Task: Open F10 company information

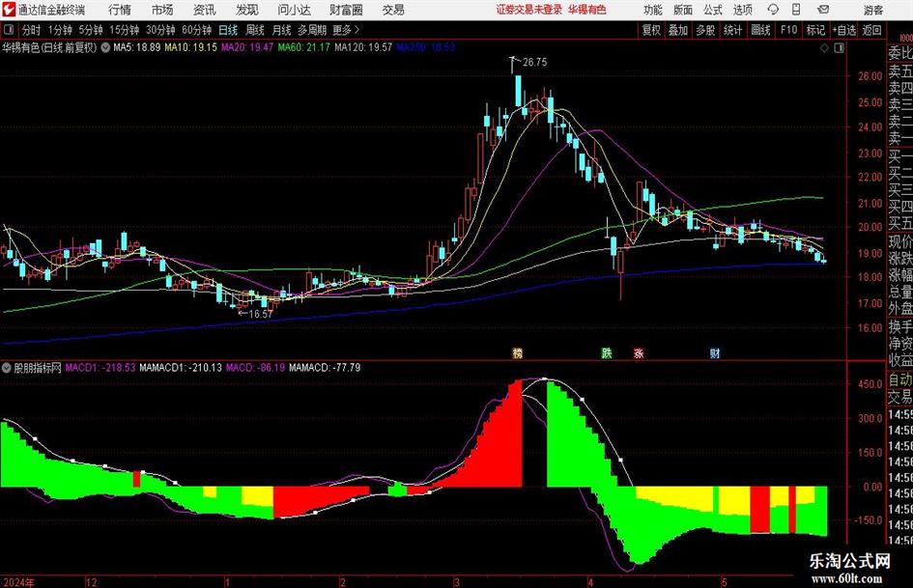Action: (788, 30)
